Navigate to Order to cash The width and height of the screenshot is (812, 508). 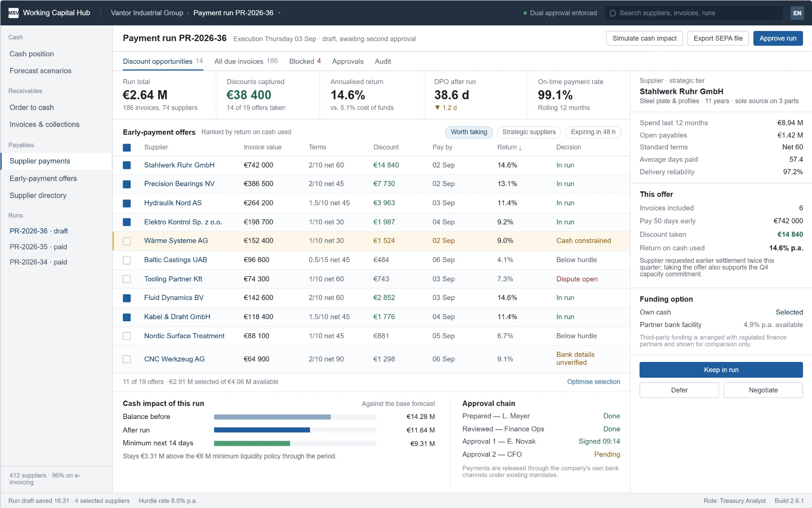click(x=57, y=108)
